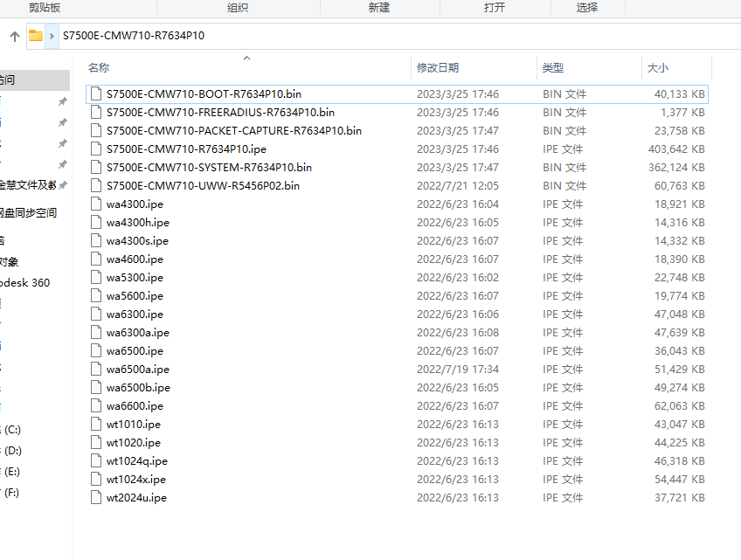The image size is (741, 560).
Task: Click file icon of wt1010.ipe
Action: [x=96, y=425]
